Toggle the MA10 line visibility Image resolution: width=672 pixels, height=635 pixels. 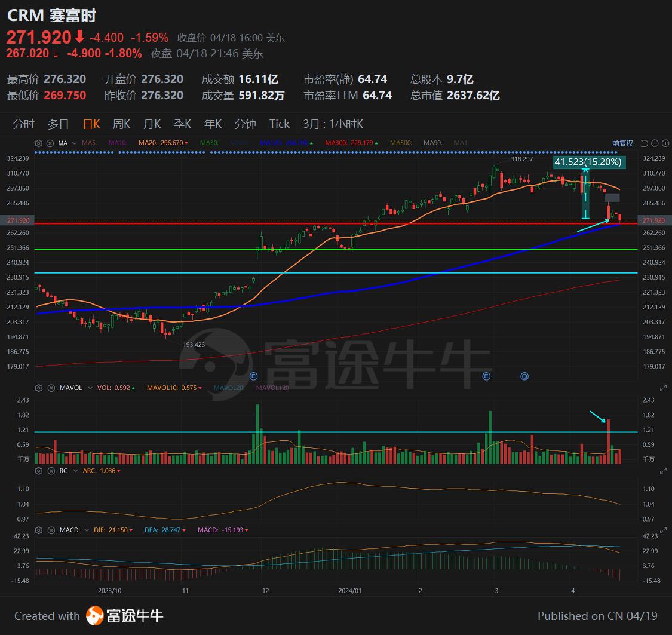[x=118, y=143]
